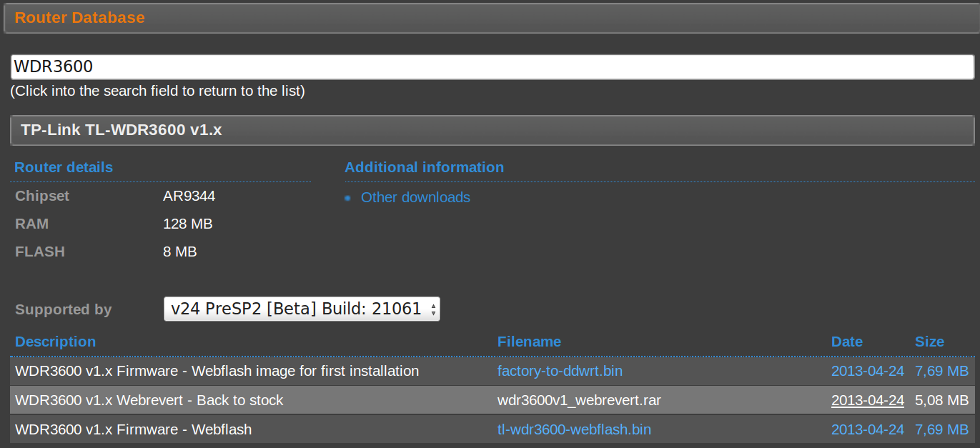The width and height of the screenshot is (980, 448).
Task: Click the size in the factory-to-ddwrt row
Action: pos(941,372)
